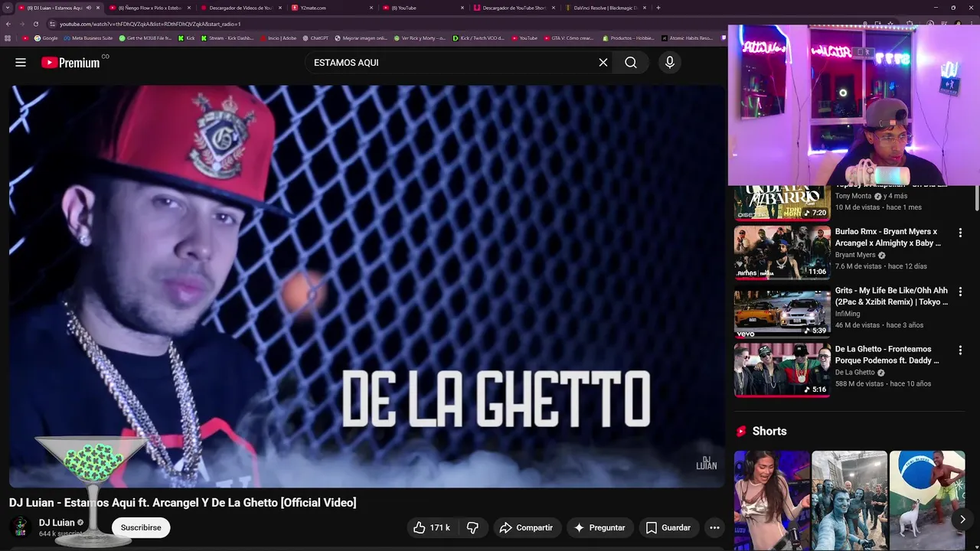Play the Burlao Rmx thumbnail
Viewport: 980px width, 551px height.
(x=782, y=253)
